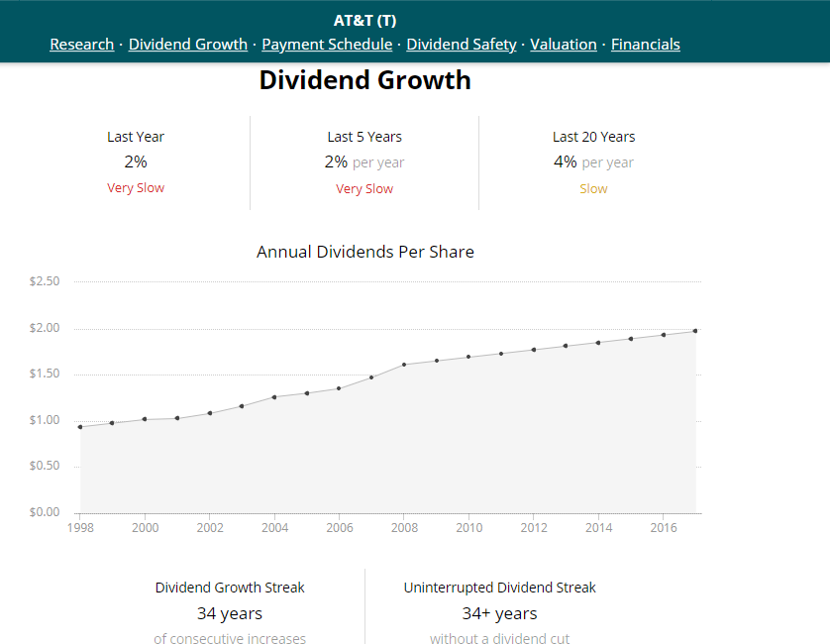Click the Dividend Growth heading
This screenshot has height=644, width=830.
click(364, 80)
